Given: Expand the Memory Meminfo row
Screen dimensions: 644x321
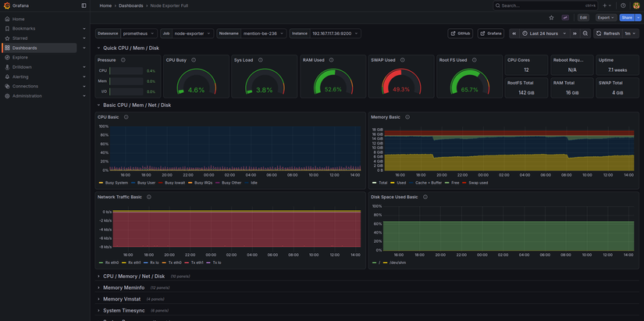Looking at the screenshot, I should click(x=123, y=287).
